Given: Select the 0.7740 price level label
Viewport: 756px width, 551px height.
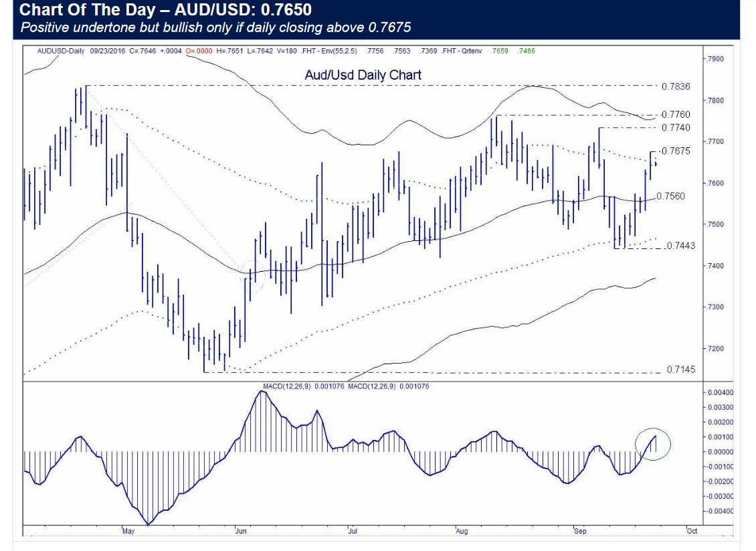Looking at the screenshot, I should coord(675,127).
